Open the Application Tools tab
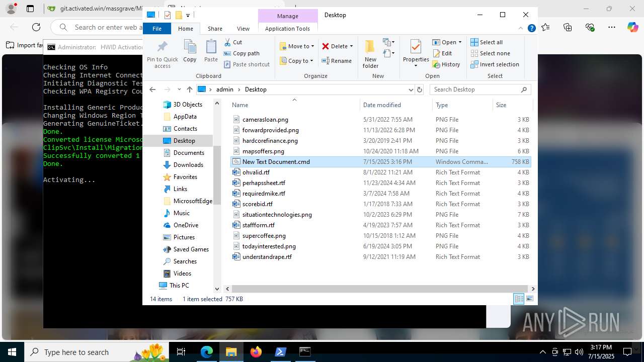Image resolution: width=644 pixels, height=362 pixels. point(287,29)
